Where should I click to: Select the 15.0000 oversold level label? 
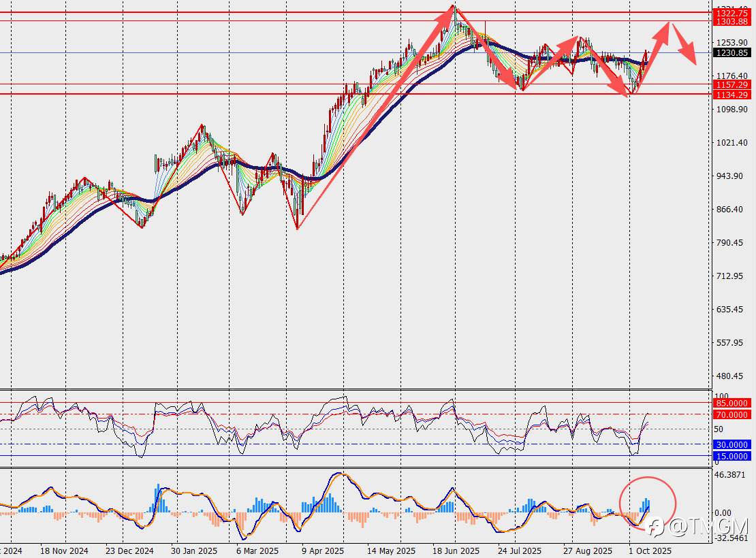(732, 456)
